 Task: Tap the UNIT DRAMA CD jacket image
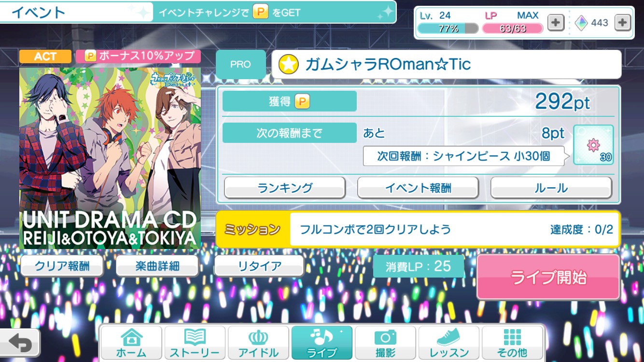[x=110, y=157]
